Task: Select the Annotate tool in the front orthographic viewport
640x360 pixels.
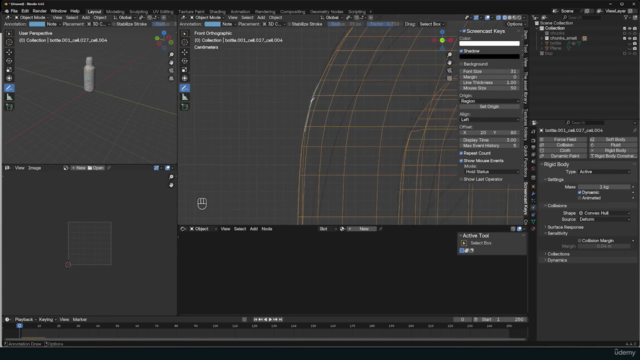Action: [x=184, y=88]
